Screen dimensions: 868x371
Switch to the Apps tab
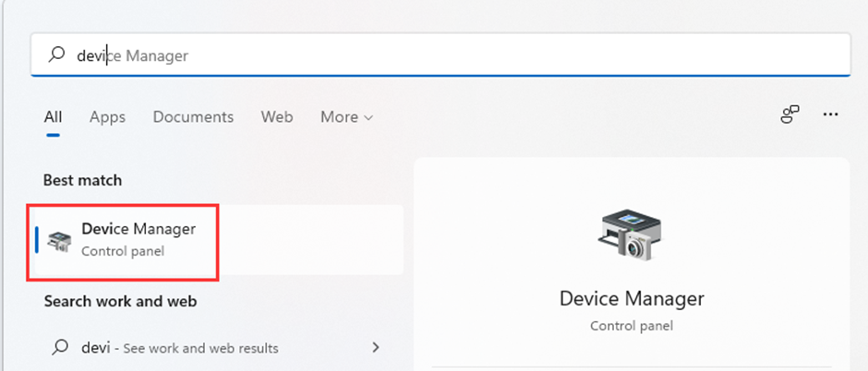coord(107,117)
